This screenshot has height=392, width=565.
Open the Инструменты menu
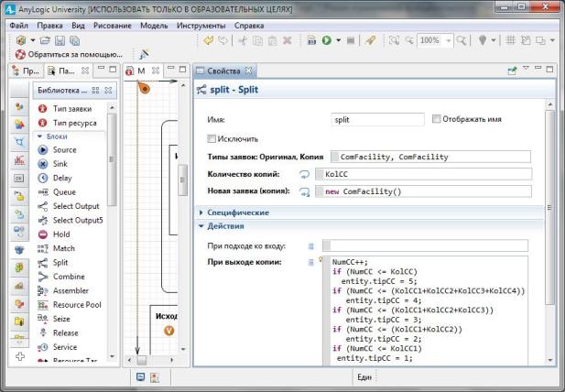click(x=201, y=26)
